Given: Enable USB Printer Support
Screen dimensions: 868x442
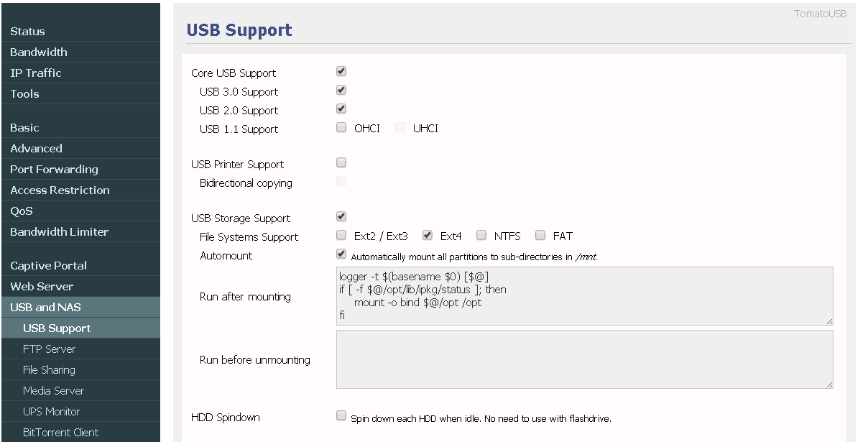Looking at the screenshot, I should (x=341, y=162).
